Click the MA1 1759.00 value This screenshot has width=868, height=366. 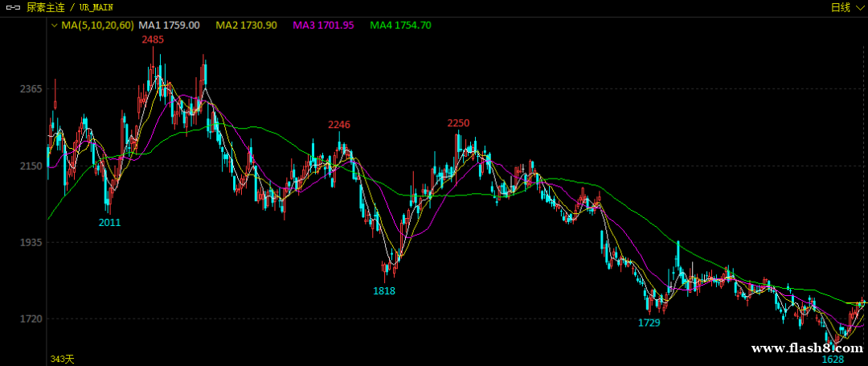170,25
